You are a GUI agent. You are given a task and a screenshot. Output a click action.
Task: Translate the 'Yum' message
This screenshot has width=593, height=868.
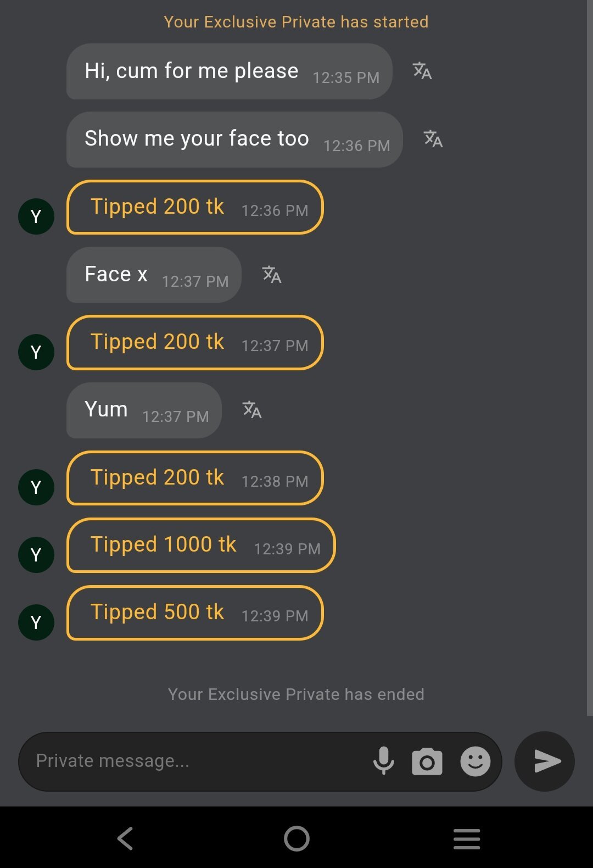252,409
